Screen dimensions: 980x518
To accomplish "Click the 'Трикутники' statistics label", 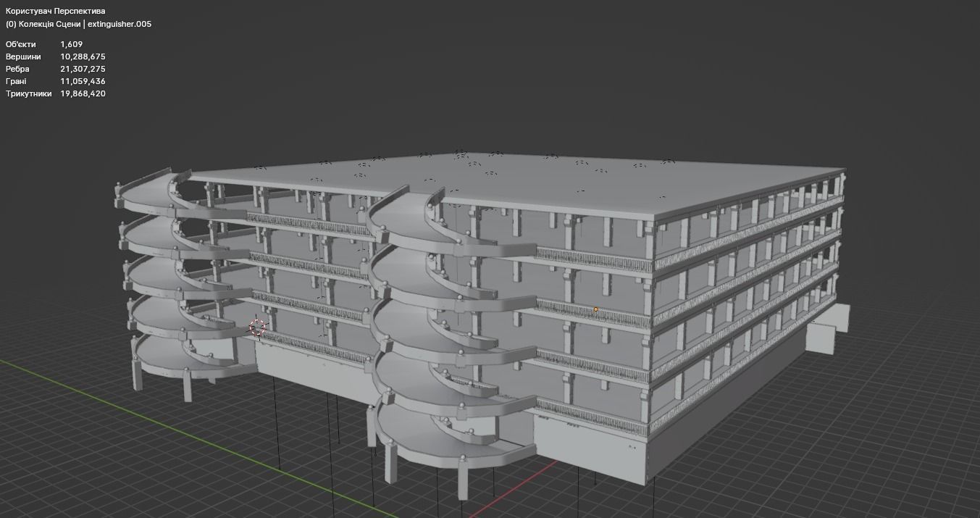I will click(x=29, y=93).
